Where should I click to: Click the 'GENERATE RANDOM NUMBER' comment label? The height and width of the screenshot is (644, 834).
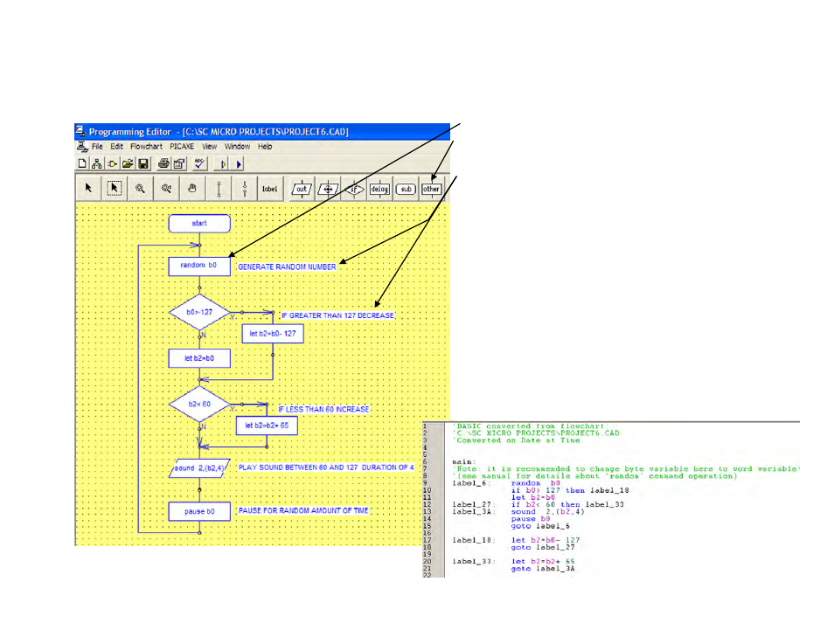[288, 267]
